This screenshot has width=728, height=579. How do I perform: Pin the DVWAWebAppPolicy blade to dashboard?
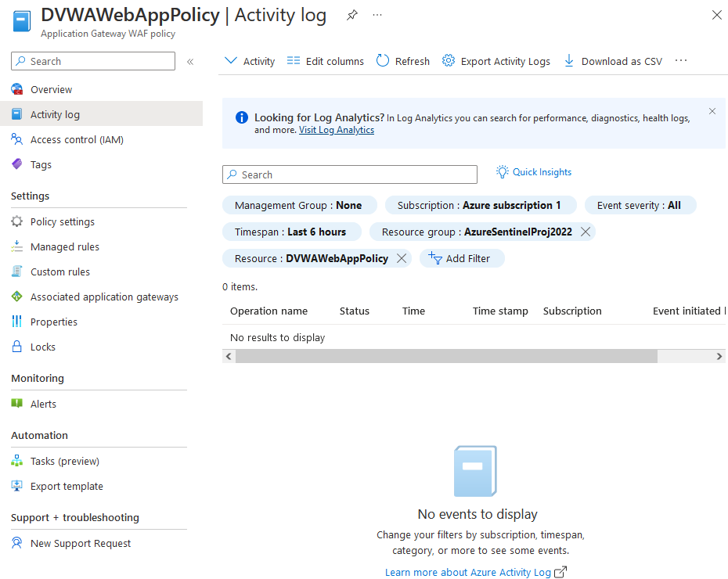tap(352, 16)
